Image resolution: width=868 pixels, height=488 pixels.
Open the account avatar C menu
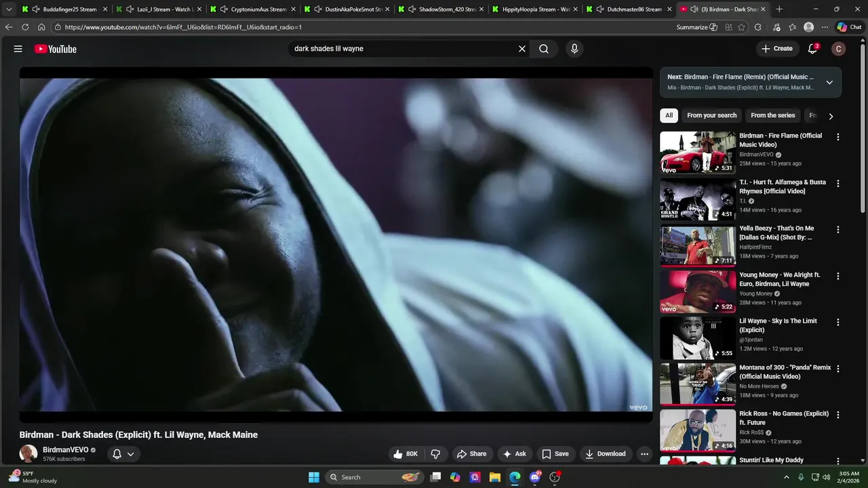[839, 49]
